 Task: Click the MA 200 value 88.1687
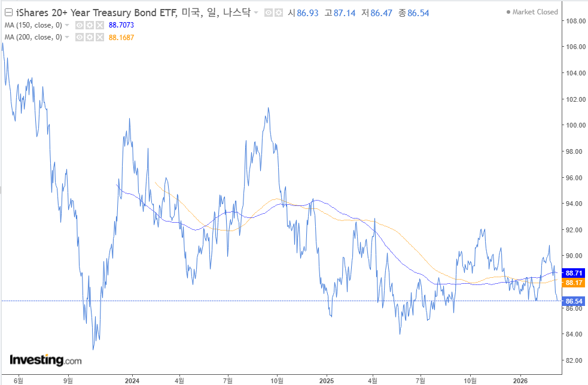tap(121, 38)
